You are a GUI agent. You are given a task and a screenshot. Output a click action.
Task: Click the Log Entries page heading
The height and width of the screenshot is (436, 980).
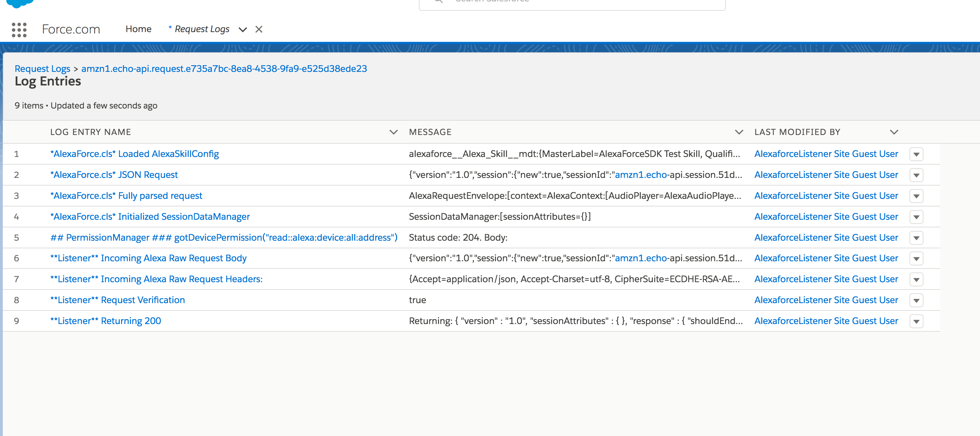[x=47, y=81]
